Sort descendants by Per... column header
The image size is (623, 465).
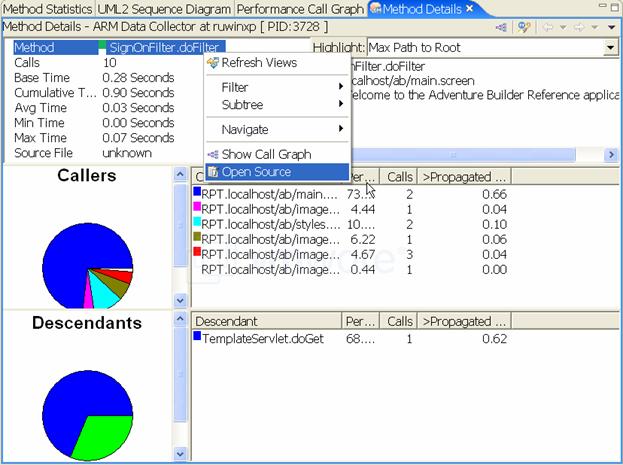coord(361,321)
